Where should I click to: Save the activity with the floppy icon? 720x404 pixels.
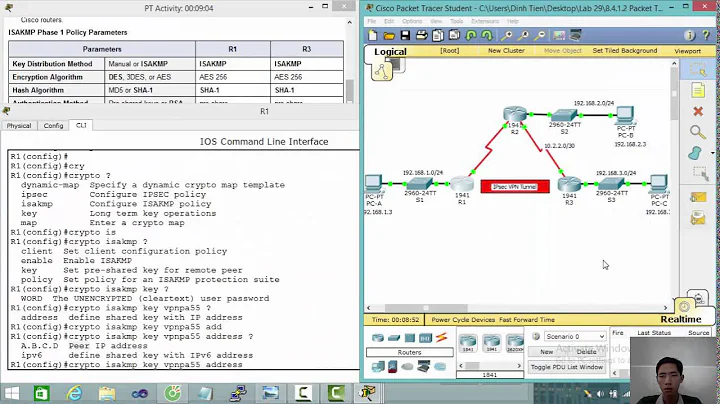point(405,35)
